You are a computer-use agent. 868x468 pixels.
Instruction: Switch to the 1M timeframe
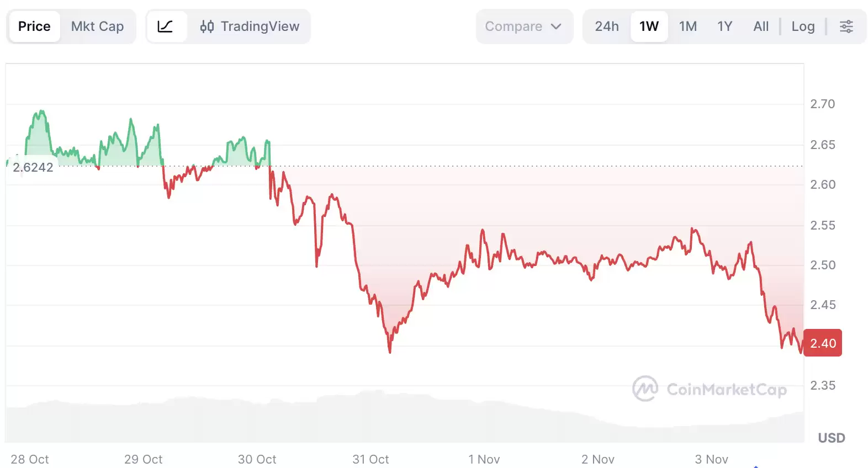point(688,26)
